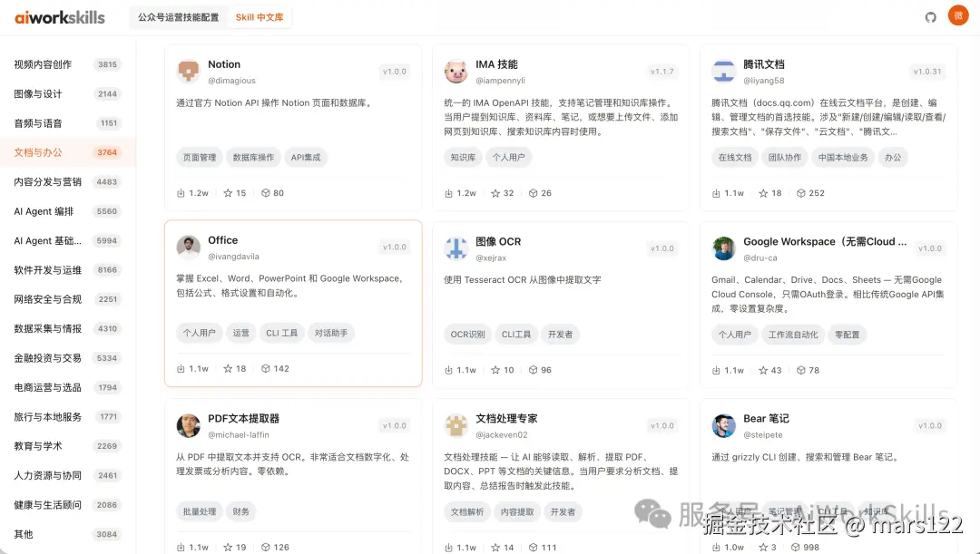Image resolution: width=980 pixels, height=554 pixels.
Task: Click OCR识别 tag
Action: [x=467, y=335]
